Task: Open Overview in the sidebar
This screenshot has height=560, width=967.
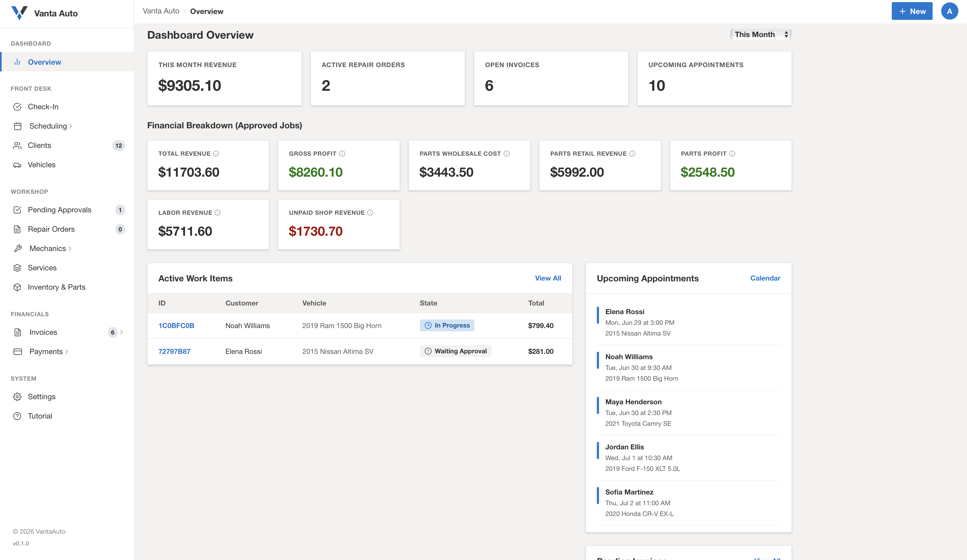Action: point(67,62)
